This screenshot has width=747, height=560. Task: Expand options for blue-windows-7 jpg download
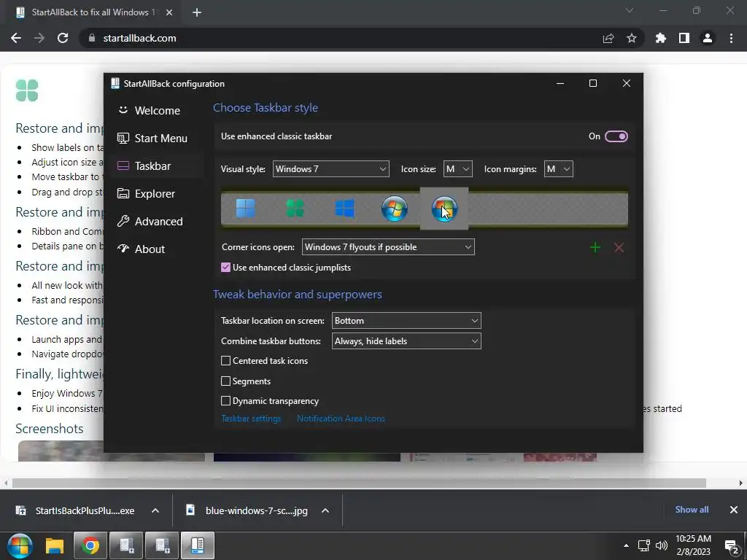click(x=325, y=510)
